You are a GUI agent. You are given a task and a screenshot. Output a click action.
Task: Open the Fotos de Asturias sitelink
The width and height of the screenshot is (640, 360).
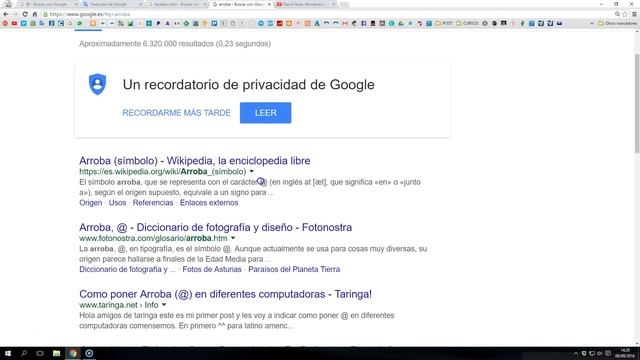pyautogui.click(x=212, y=269)
